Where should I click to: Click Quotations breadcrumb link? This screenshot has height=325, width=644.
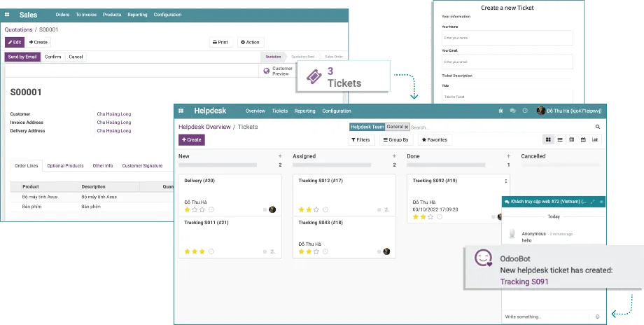[18, 29]
